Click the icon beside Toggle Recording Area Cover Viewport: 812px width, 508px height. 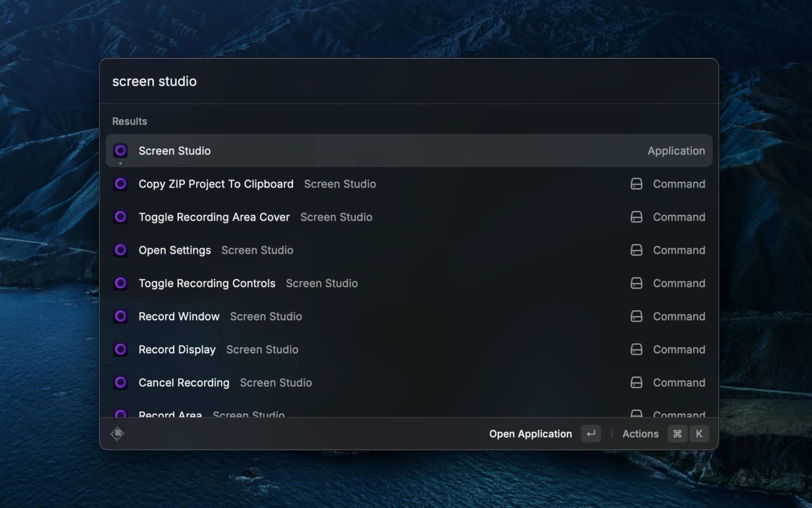point(120,217)
